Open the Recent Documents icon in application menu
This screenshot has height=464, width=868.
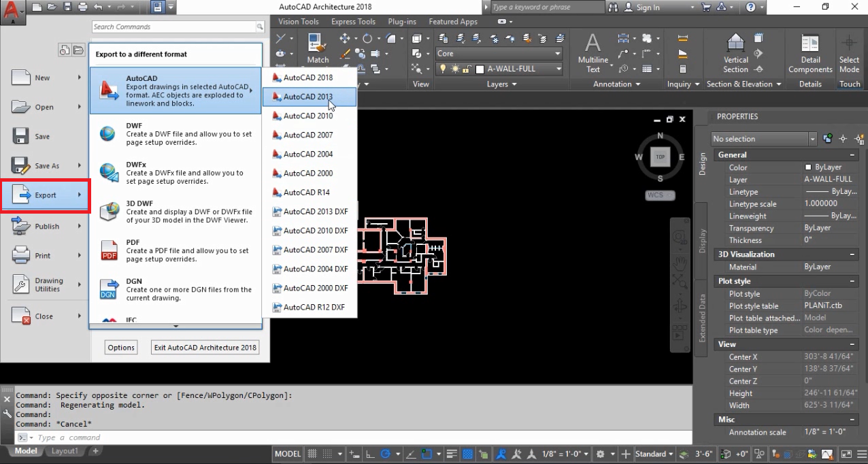(x=64, y=50)
